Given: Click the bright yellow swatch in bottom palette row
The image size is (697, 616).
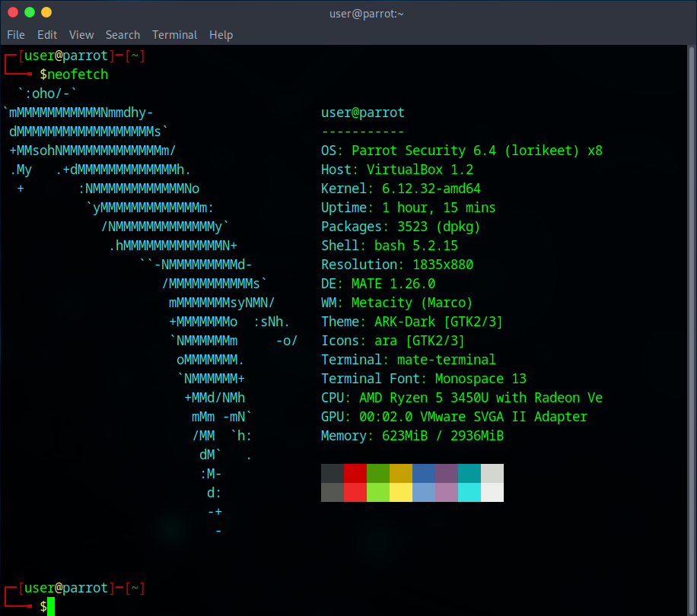Looking at the screenshot, I should 401,492.
